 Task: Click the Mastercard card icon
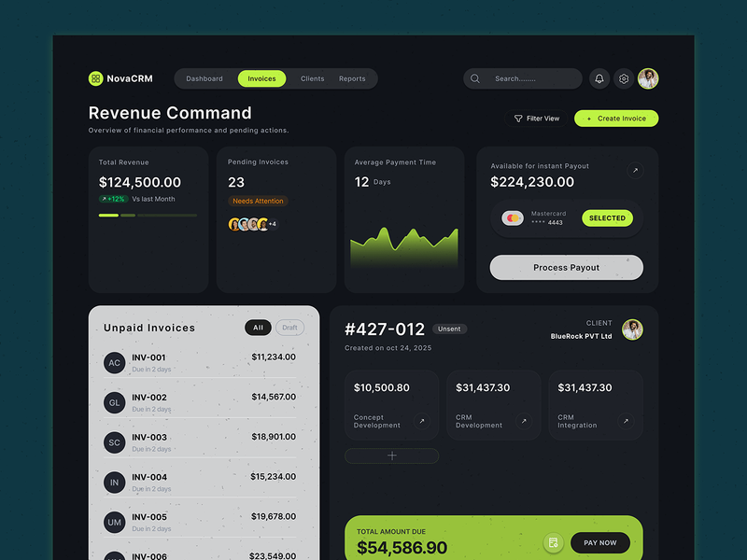(514, 217)
